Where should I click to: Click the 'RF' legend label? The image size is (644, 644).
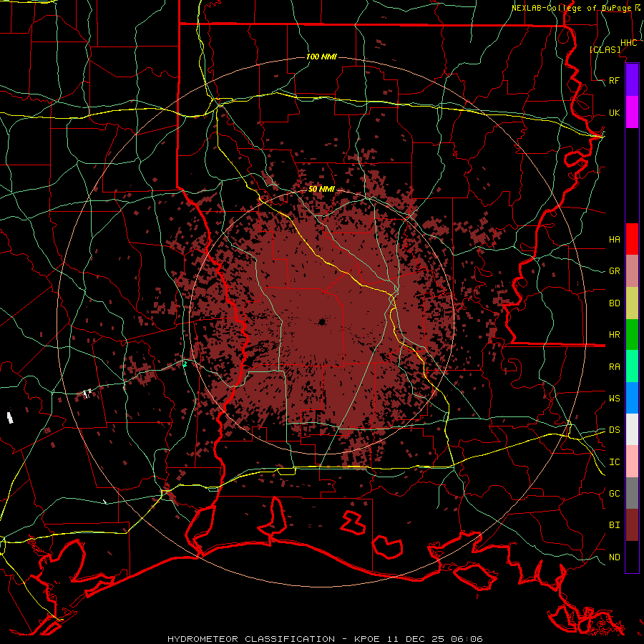coord(614,80)
